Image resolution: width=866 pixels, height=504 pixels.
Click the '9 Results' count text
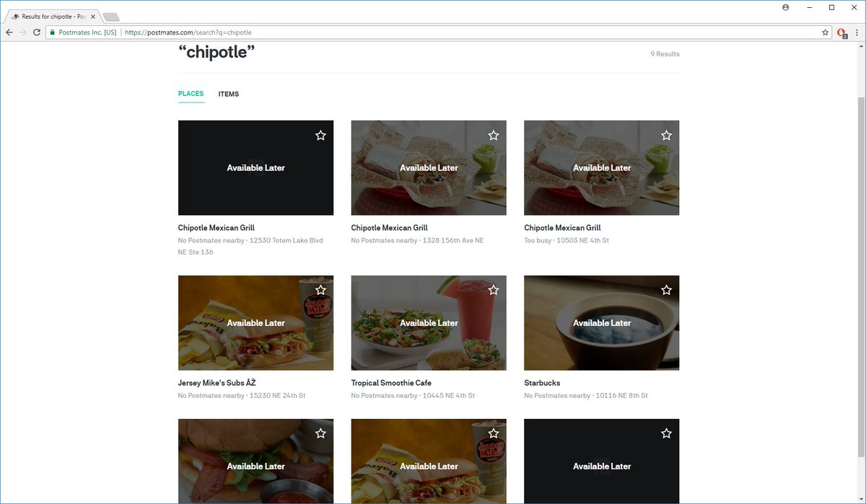point(665,54)
